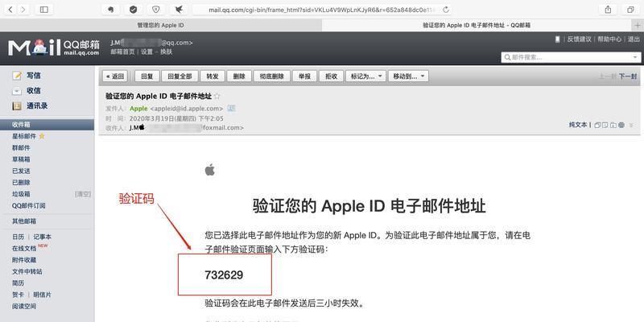This screenshot has width=644, height=322.
Task: Star the email subject with the star icon
Action: (x=217, y=96)
